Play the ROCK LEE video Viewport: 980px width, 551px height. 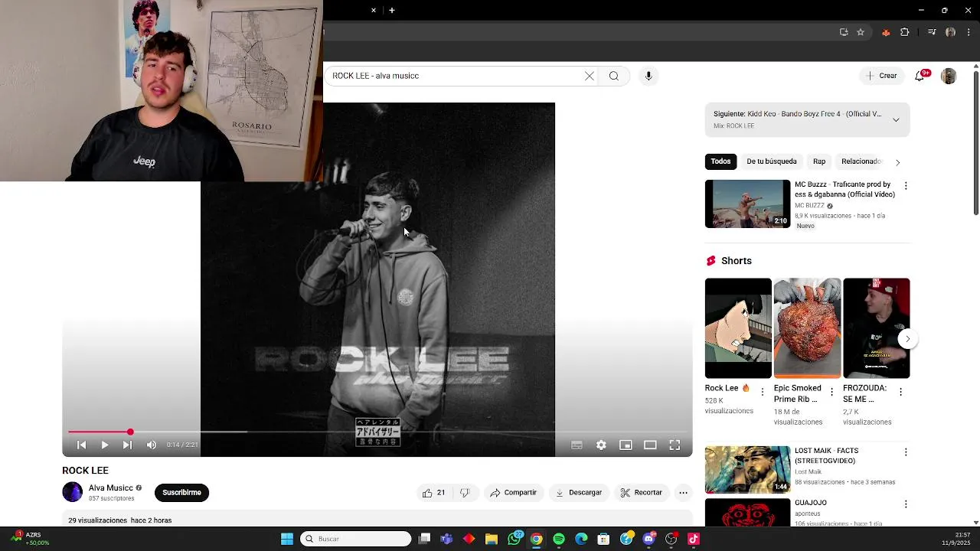pos(105,445)
